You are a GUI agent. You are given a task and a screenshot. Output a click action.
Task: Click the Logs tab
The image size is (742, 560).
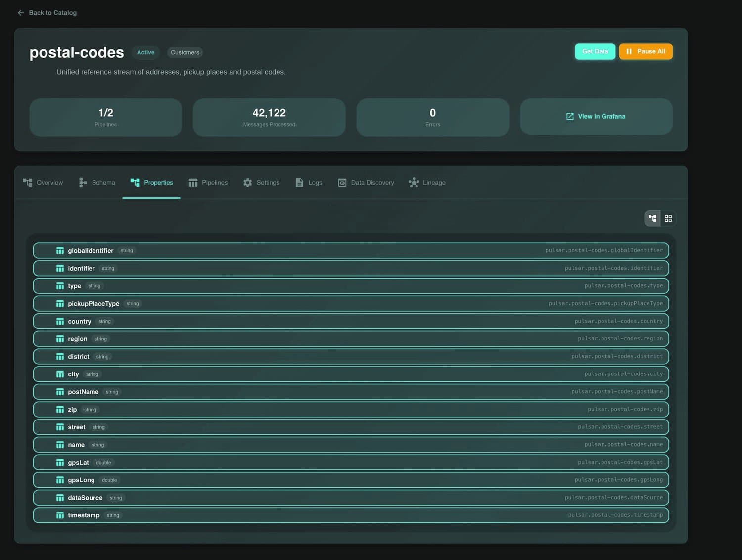click(309, 183)
